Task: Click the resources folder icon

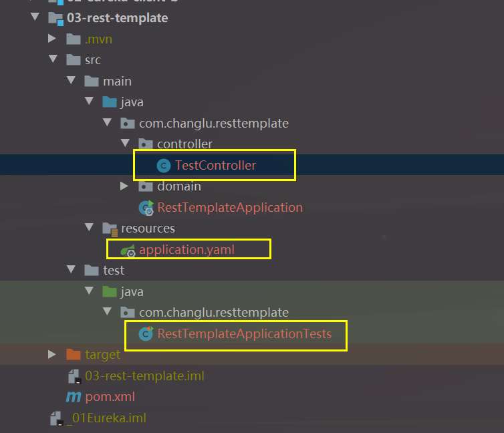Action: [109, 229]
